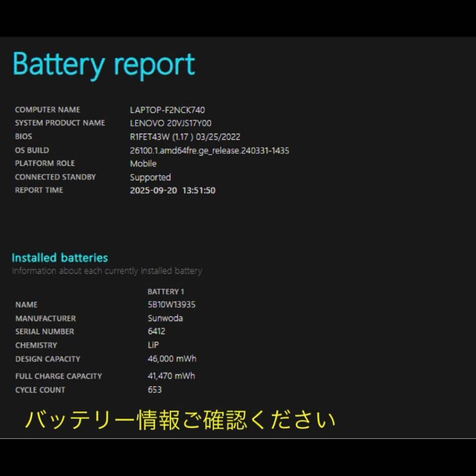The image size is (476, 476).
Task: Select the serial number 6412
Action: [155, 331]
